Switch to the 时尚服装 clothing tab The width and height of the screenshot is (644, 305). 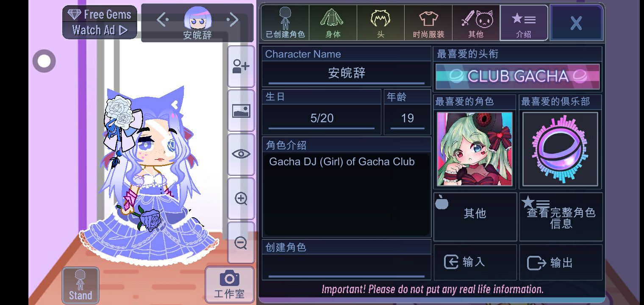[428, 23]
